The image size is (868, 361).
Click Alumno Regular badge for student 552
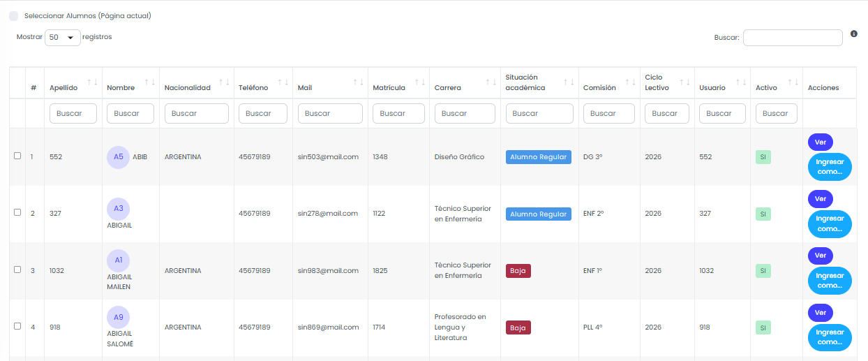539,157
